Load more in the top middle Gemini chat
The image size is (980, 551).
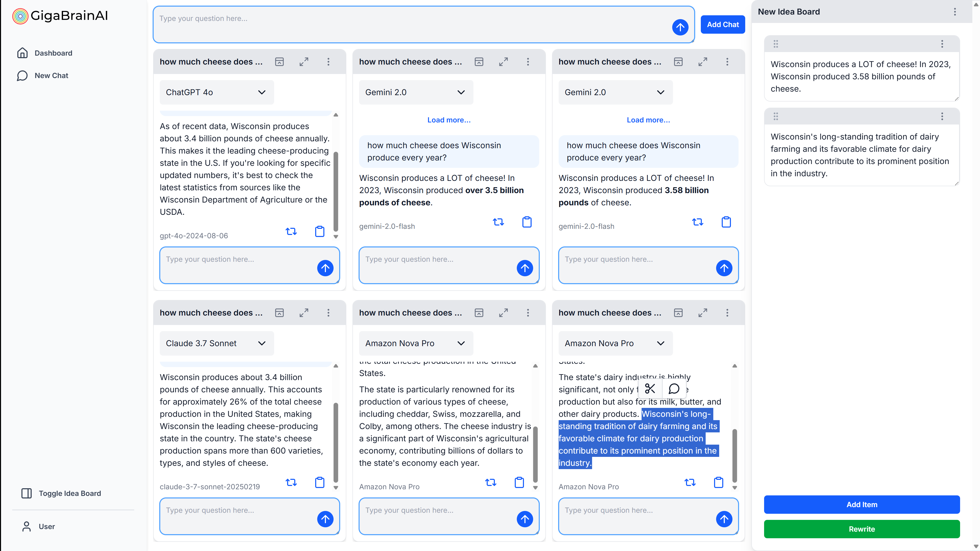(449, 120)
